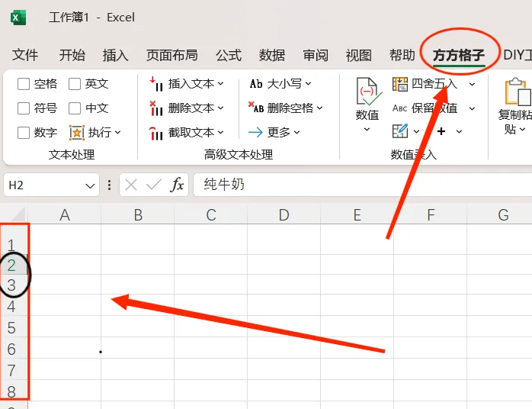532x409 pixels.
Task: Click the formula bar containing 纯牛奶
Action: coord(362,185)
